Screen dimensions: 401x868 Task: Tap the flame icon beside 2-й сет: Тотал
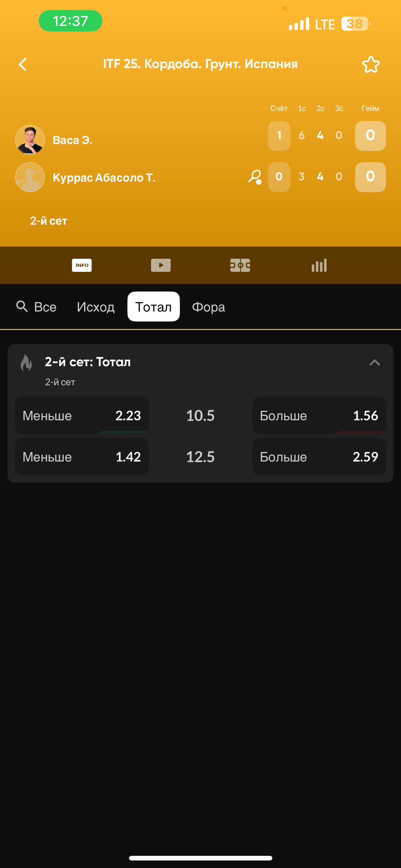tap(26, 362)
